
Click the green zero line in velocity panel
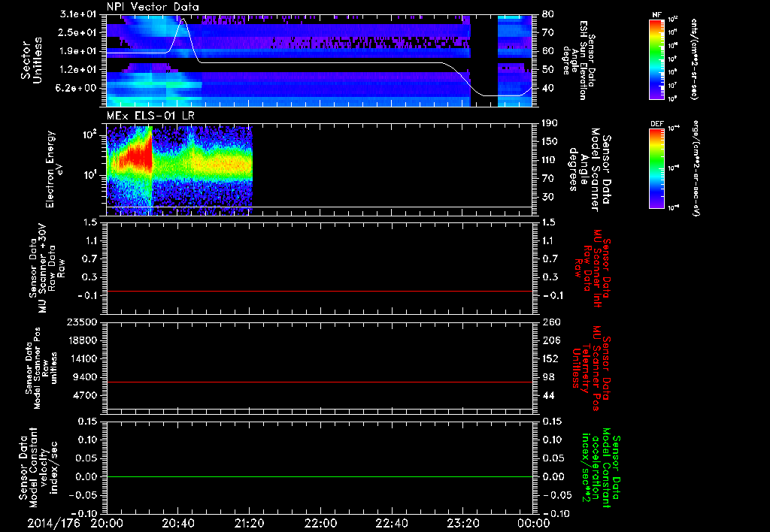click(320, 476)
